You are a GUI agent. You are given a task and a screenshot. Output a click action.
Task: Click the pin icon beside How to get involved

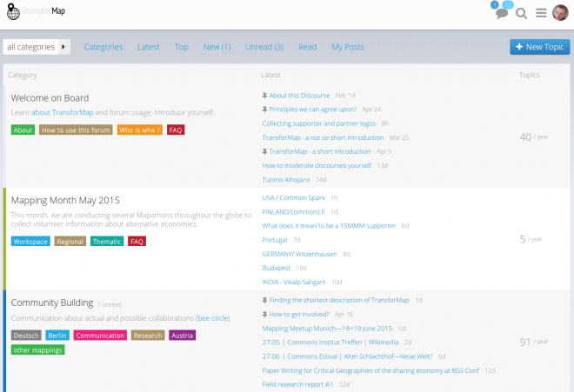[264, 315]
